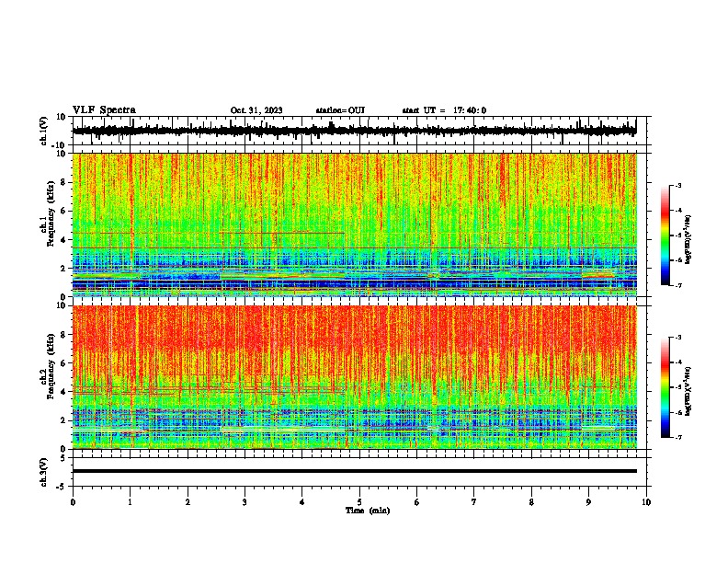Click the ch.1 "Frequency (kHz)" axis label
The image size is (728, 563).
pyautogui.click(x=51, y=214)
